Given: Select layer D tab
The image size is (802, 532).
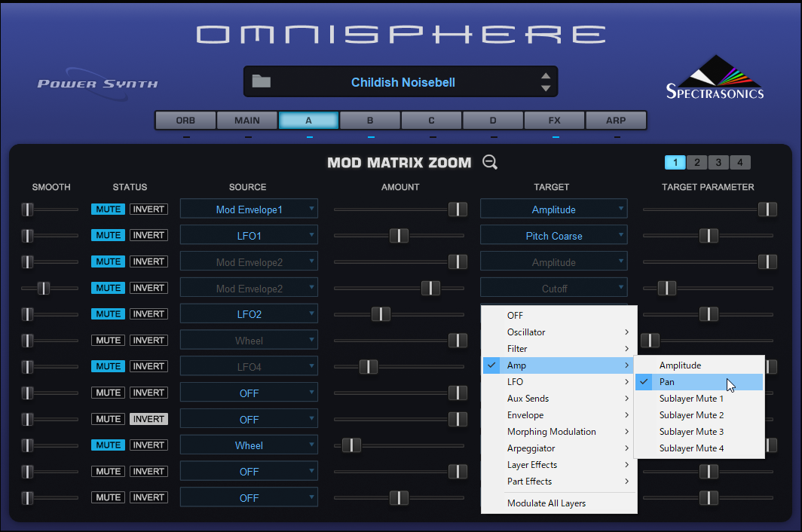Looking at the screenshot, I should coord(492,121).
